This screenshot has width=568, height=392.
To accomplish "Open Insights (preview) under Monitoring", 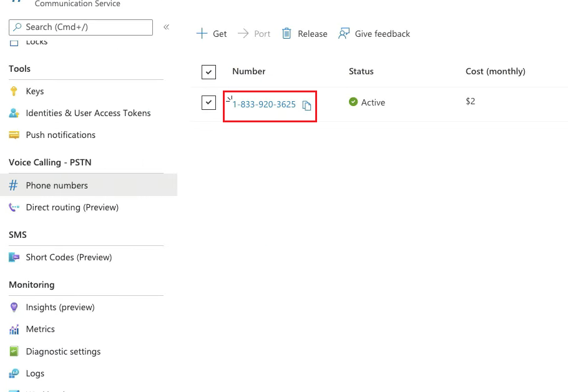I will [61, 307].
